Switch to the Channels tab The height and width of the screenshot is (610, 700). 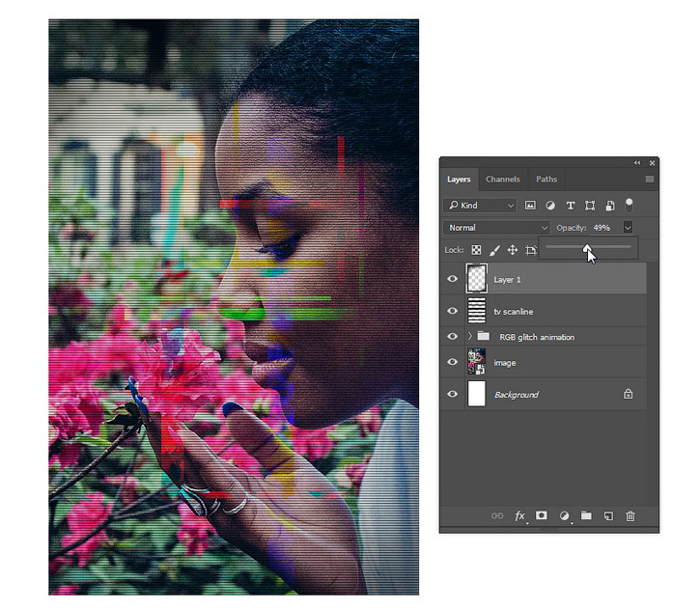(x=503, y=179)
